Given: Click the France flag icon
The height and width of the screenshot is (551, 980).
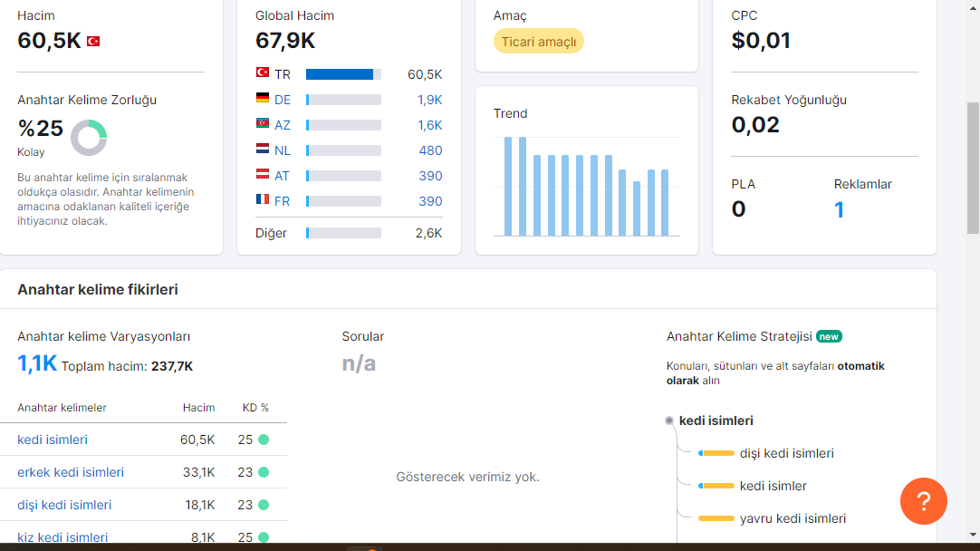Looking at the screenshot, I should [263, 199].
